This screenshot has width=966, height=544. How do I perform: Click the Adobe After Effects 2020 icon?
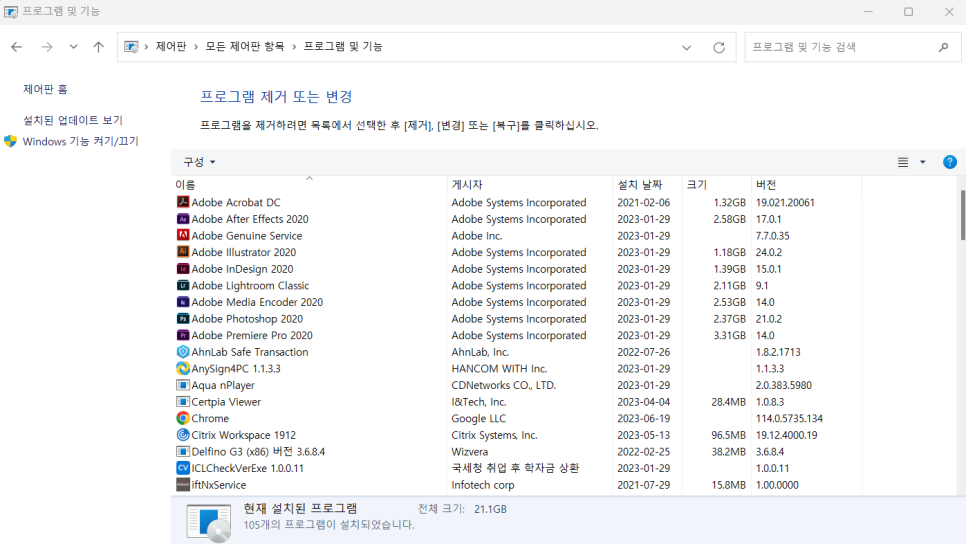coord(183,219)
